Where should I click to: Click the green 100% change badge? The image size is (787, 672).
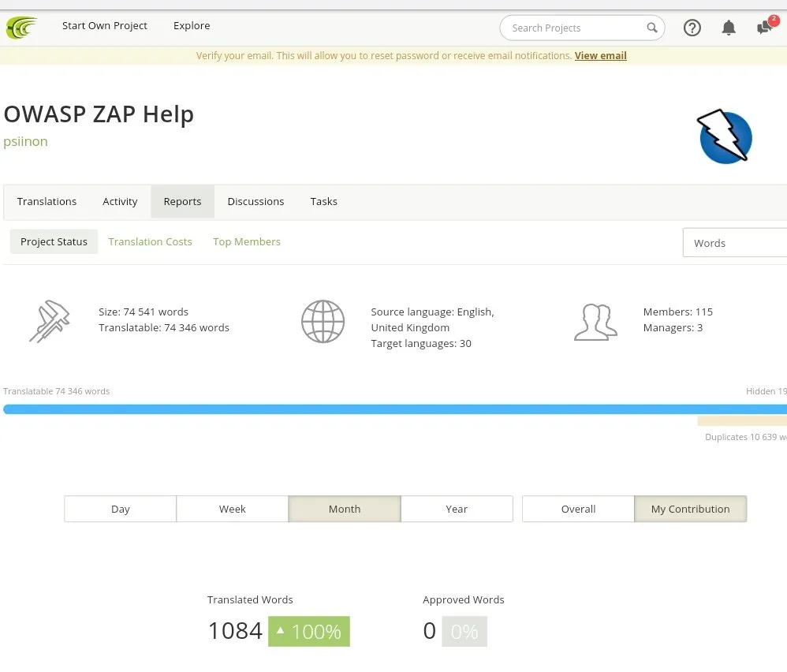pos(309,631)
